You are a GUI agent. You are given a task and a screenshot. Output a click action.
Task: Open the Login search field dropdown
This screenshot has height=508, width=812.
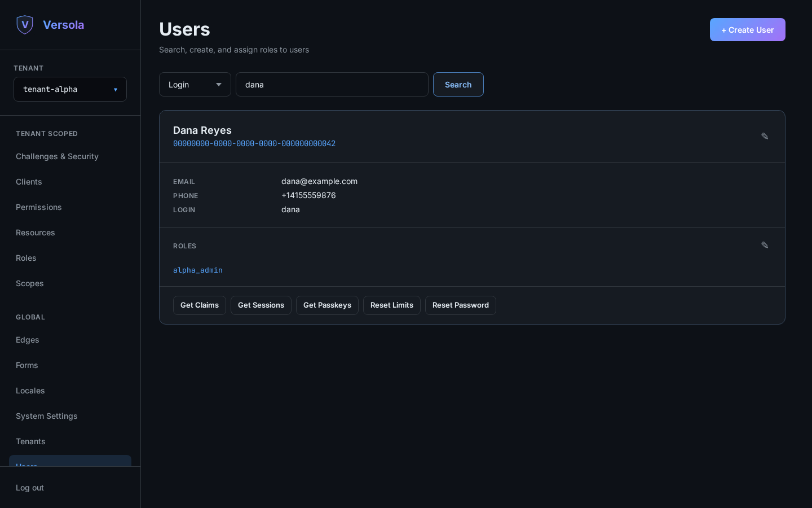pos(195,85)
